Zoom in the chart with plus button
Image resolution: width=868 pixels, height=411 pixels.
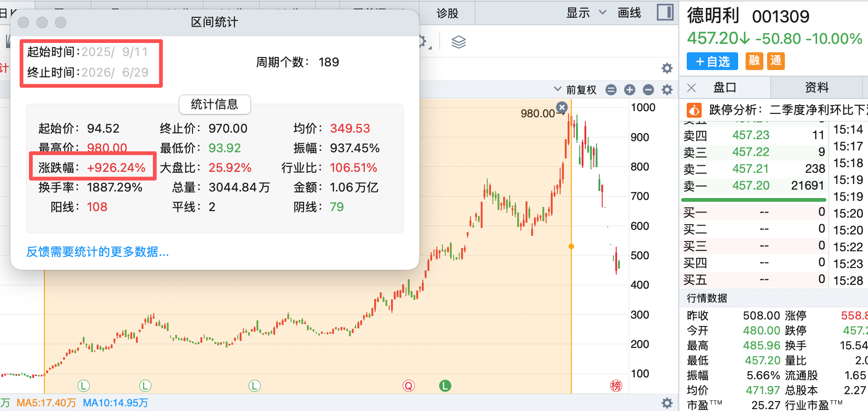[630, 90]
